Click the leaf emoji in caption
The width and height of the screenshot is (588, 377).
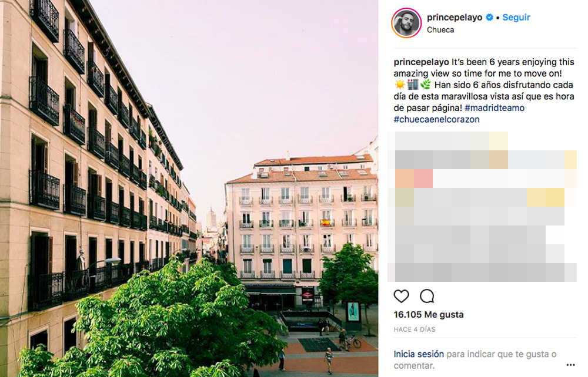pyautogui.click(x=426, y=85)
